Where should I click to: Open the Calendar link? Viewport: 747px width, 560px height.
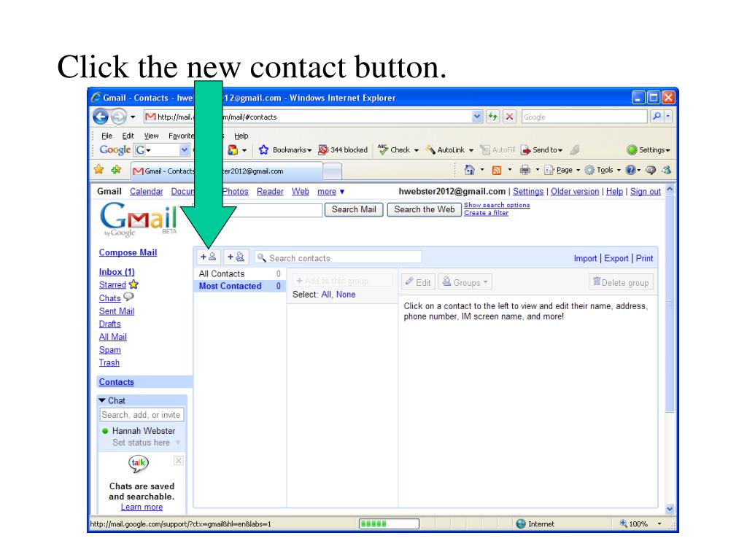pos(146,191)
